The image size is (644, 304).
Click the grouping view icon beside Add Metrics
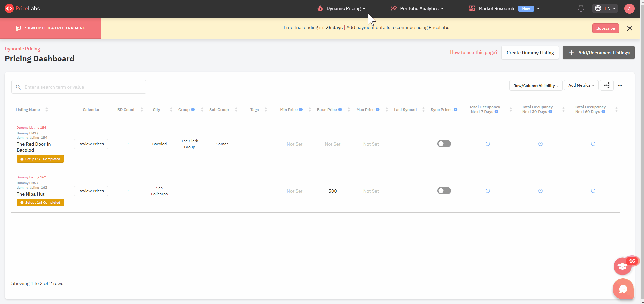(x=607, y=85)
